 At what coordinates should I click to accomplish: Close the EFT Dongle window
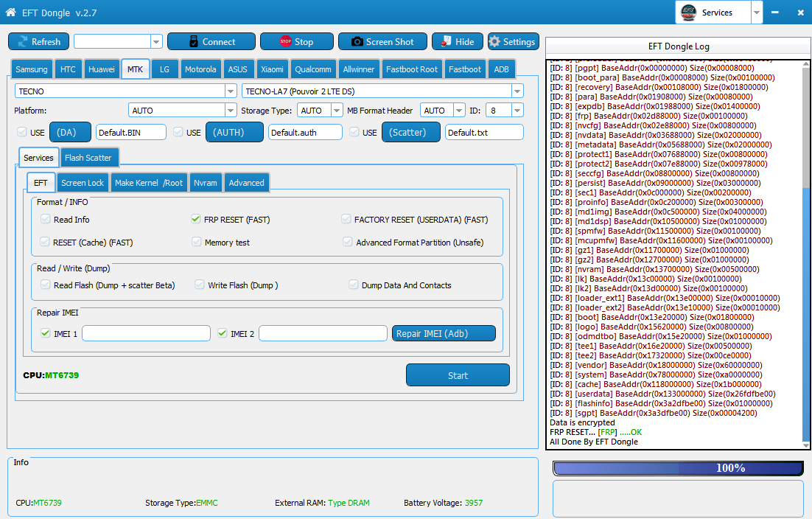point(800,13)
